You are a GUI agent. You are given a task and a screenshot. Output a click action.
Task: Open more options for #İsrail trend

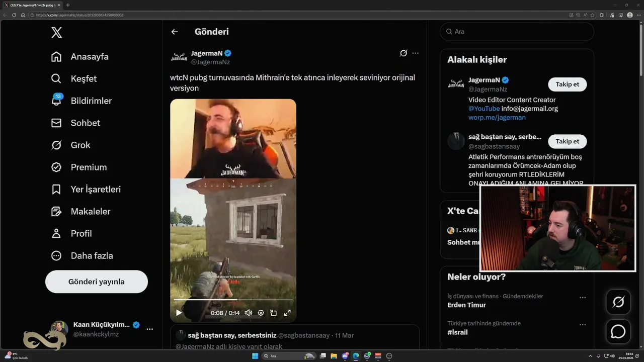tap(583, 324)
